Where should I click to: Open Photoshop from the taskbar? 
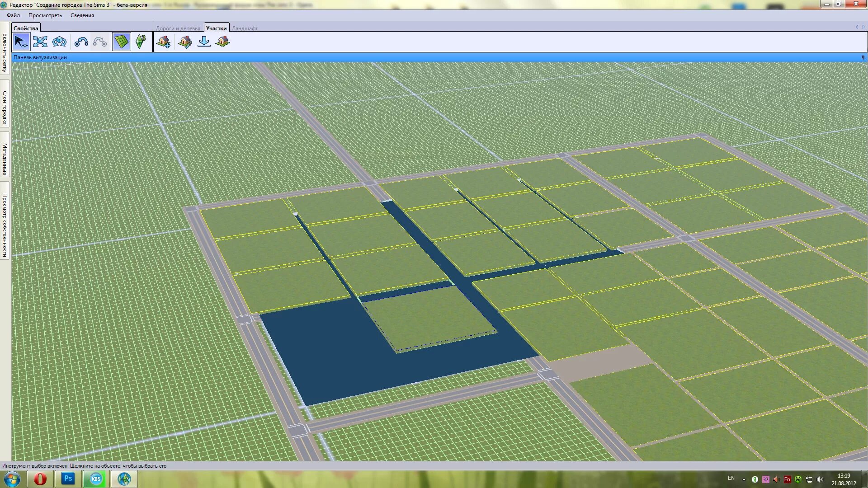(x=68, y=479)
